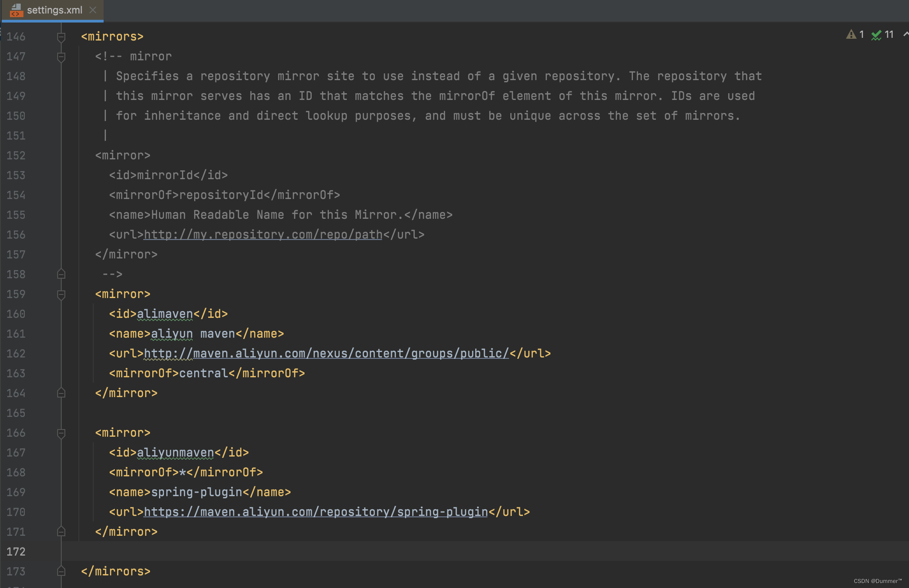
Task: Click the <mirror> tag on line 166
Action: pos(123,433)
